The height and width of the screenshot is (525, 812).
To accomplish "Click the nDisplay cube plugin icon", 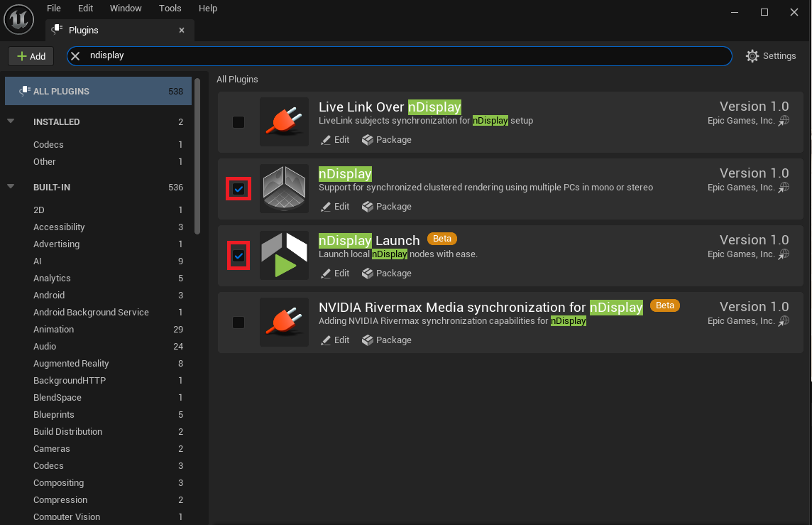I will pyautogui.click(x=284, y=189).
